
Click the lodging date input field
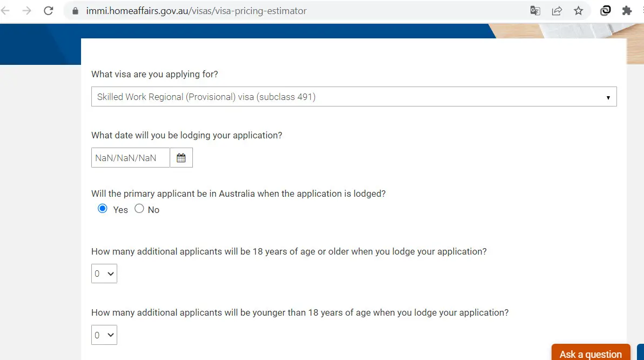point(131,158)
